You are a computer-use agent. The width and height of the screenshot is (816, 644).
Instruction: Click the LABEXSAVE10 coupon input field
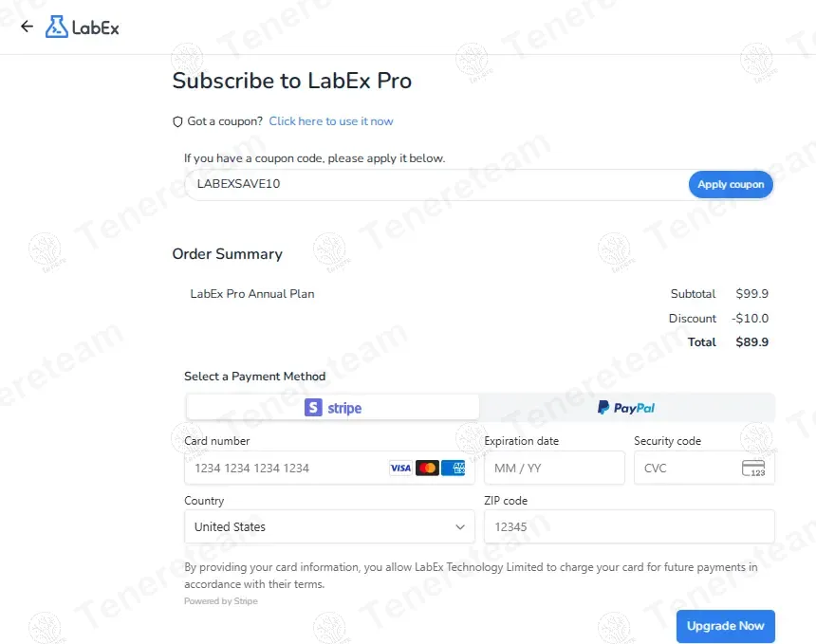380,183
